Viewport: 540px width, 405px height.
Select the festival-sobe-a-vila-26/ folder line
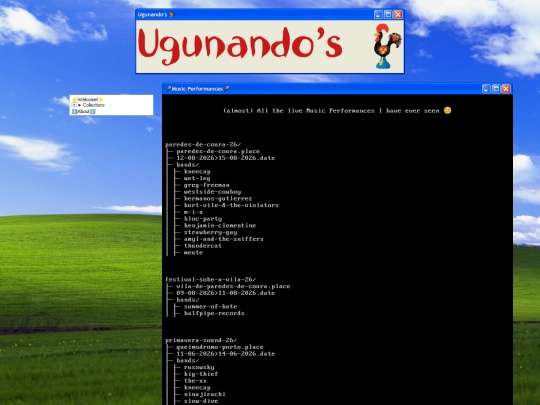click(x=211, y=279)
